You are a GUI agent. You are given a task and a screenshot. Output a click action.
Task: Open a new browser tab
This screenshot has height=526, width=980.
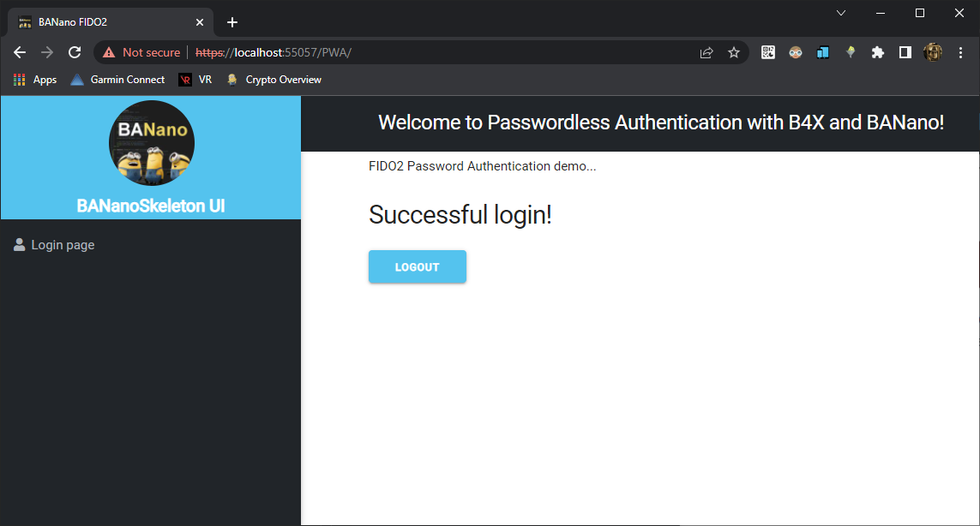232,22
